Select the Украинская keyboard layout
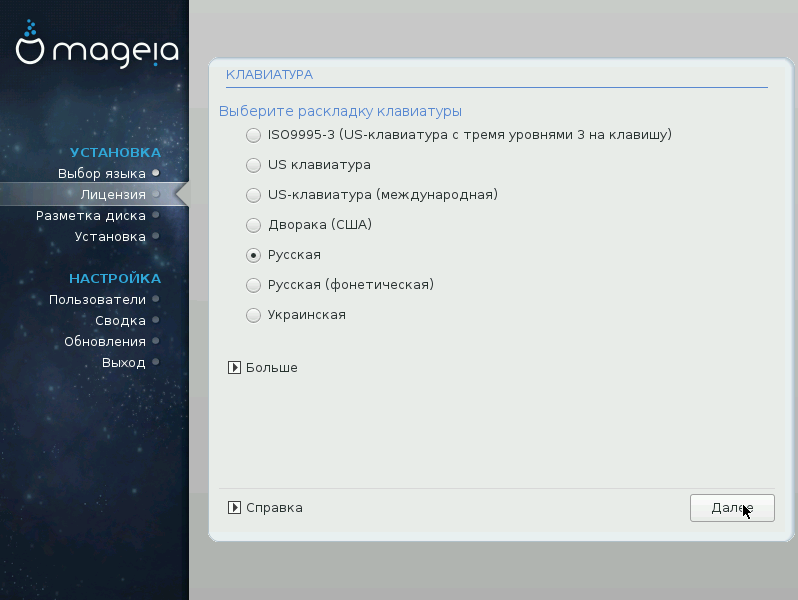 253,315
